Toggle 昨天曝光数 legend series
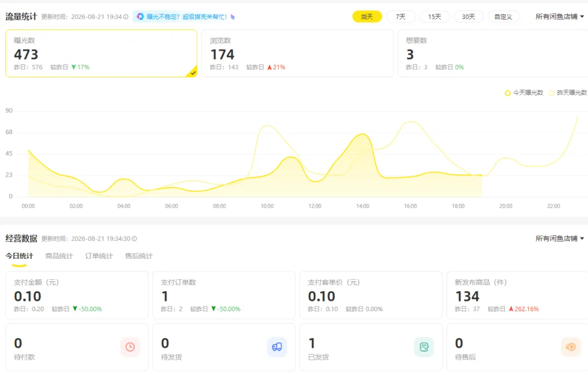This screenshot has height=375, width=588. tap(568, 93)
